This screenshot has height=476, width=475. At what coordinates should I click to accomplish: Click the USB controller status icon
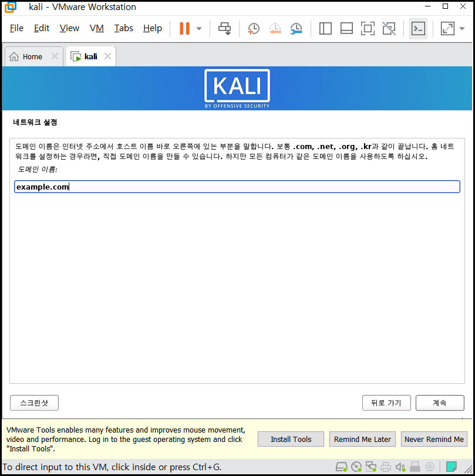415,467
